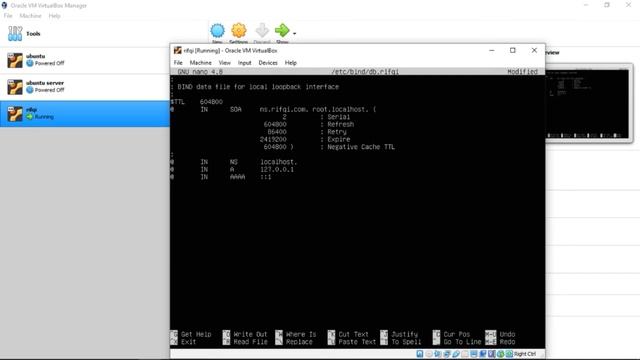Click the Discard arrow toolbar icon
The width and height of the screenshot is (640, 360).
tap(262, 31)
